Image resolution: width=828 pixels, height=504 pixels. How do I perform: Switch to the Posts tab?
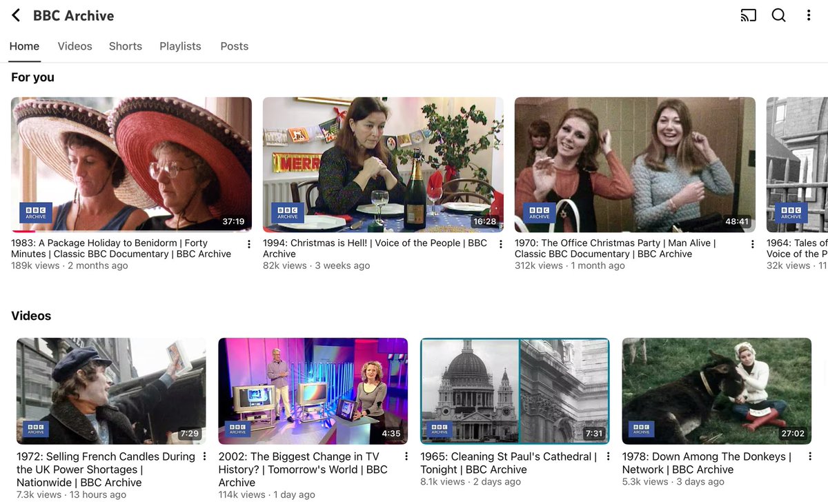[234, 46]
